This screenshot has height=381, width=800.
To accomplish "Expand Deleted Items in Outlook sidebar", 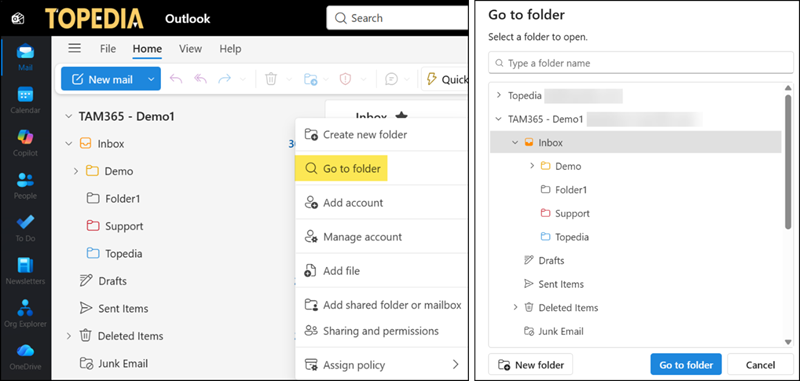I will 68,336.
